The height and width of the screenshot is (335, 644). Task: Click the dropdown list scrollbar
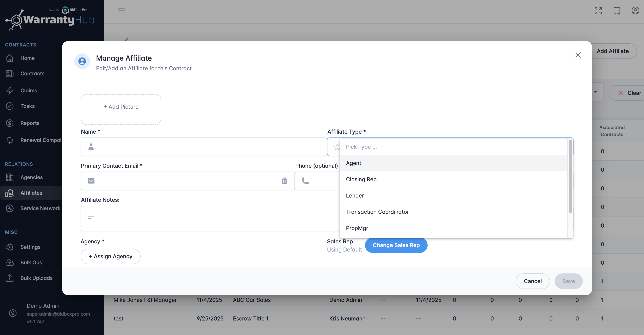click(x=570, y=176)
